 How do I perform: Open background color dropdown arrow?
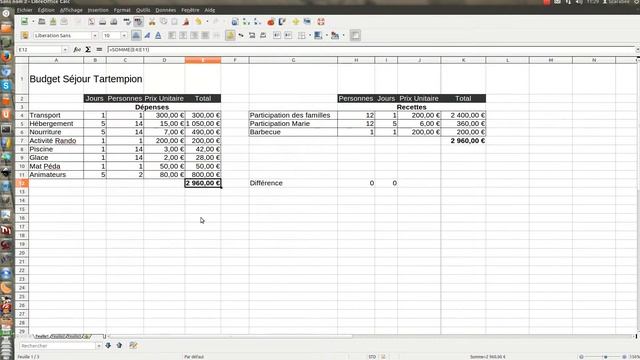click(x=327, y=36)
